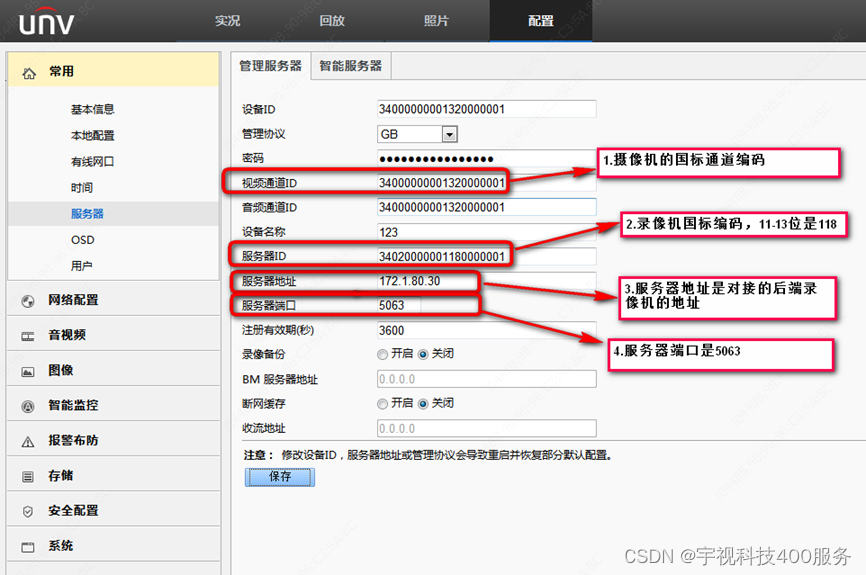866x575 pixels.
Task: Click the home icon beside 常用
Action: click(29, 73)
